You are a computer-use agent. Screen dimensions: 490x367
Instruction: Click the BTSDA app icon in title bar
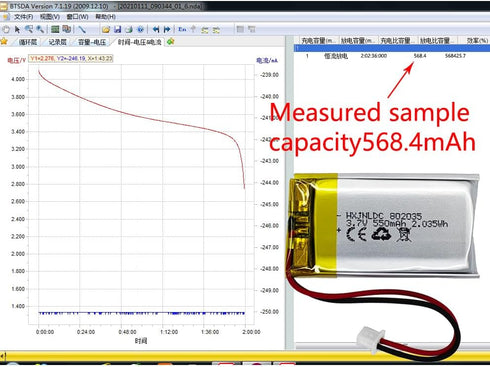click(4, 6)
